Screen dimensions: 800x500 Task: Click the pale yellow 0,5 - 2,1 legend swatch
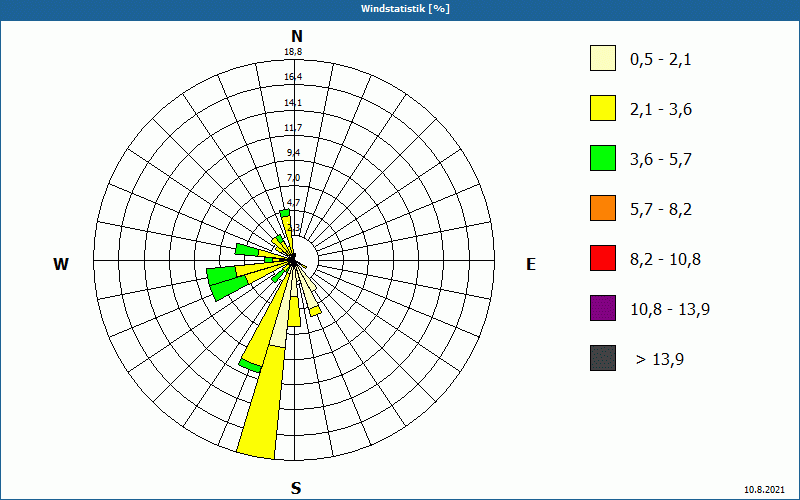coord(603,58)
